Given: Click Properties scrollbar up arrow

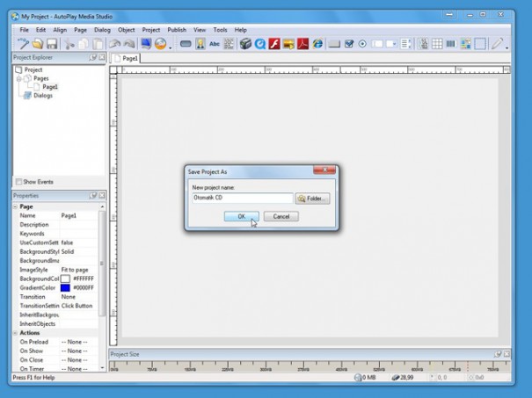Looking at the screenshot, I should pos(102,206).
